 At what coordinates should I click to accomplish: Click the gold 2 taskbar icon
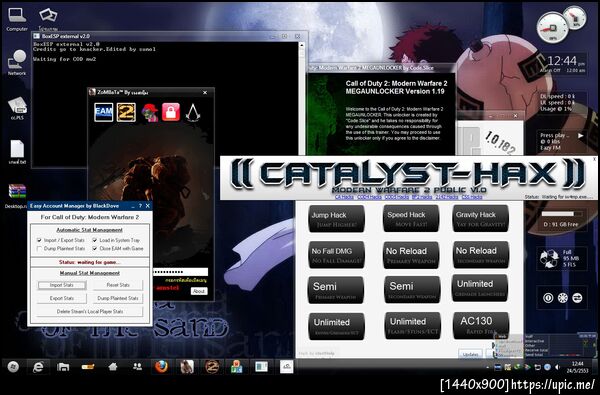[x=212, y=367]
